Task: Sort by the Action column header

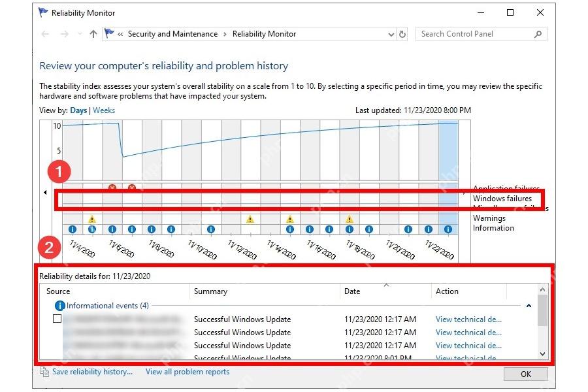Action: tap(447, 291)
